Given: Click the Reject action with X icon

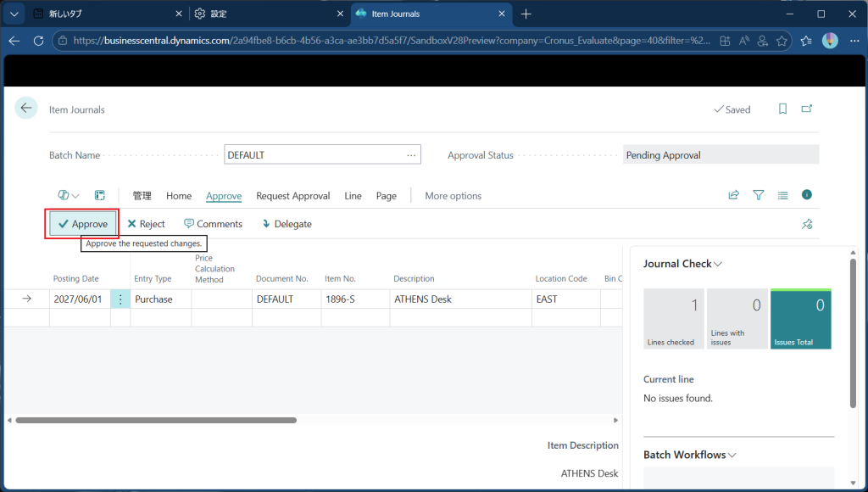Looking at the screenshot, I should (146, 224).
